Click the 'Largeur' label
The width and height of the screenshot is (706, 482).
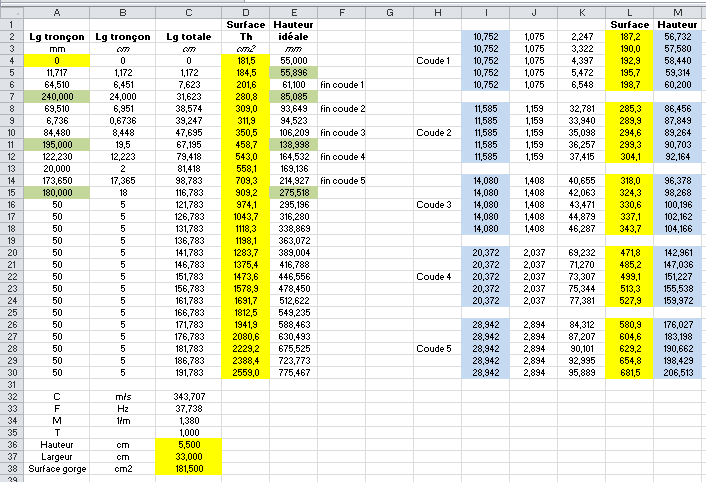pyautogui.click(x=57, y=456)
